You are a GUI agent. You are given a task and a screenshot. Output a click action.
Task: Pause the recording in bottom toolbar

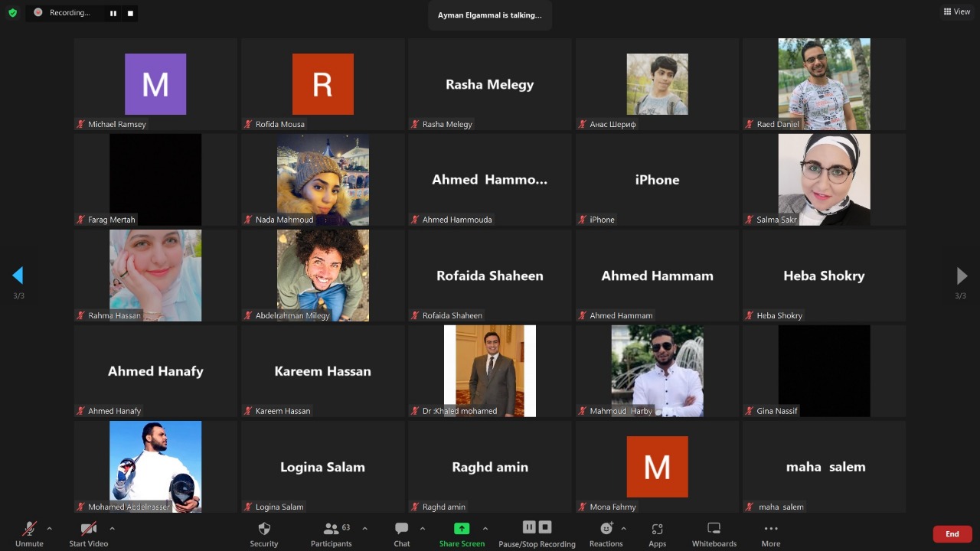(529, 527)
